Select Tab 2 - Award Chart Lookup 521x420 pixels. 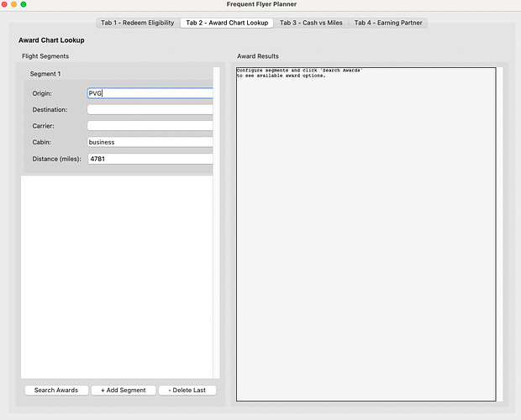227,23
